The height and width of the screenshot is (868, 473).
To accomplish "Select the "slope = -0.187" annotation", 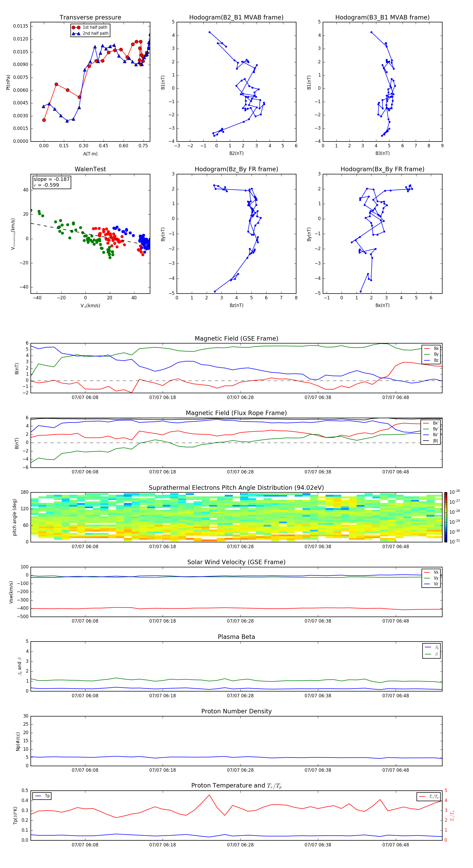I will point(52,179).
